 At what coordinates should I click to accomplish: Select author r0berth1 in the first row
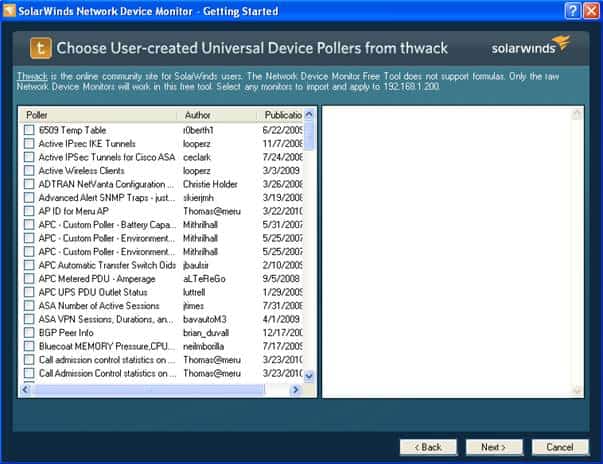[x=198, y=130]
